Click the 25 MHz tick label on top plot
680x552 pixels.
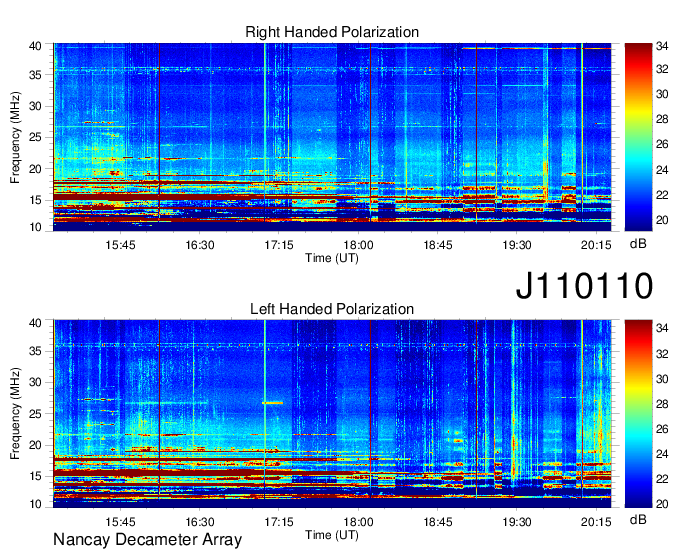(35, 137)
